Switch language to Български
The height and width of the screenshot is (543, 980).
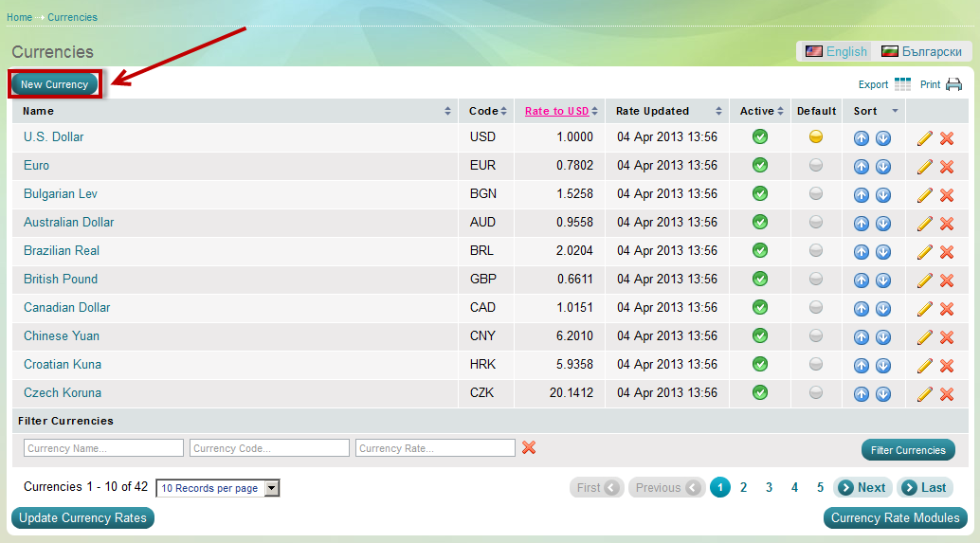pos(916,51)
